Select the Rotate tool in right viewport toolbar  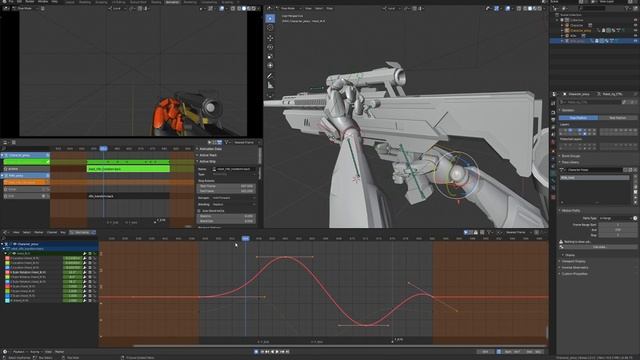pyautogui.click(x=270, y=47)
